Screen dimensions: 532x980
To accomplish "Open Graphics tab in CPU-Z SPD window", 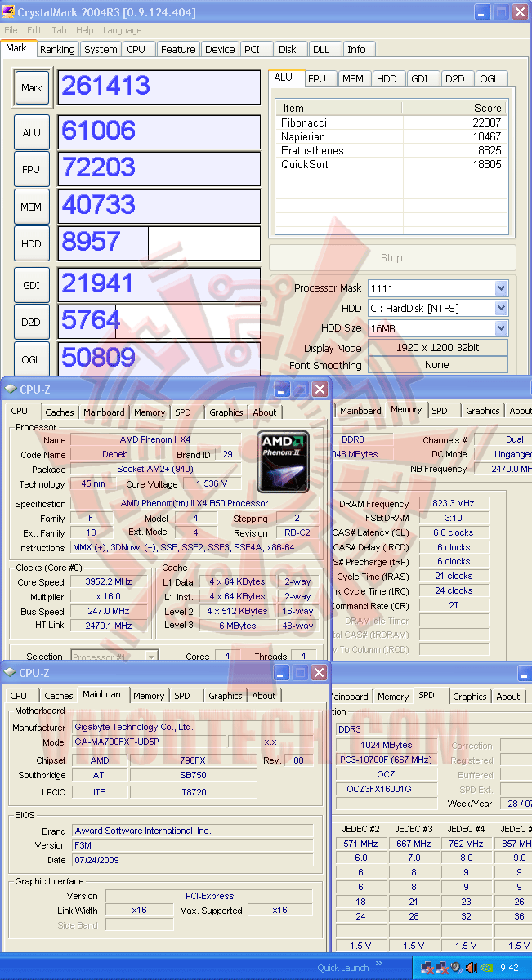I will click(x=470, y=697).
